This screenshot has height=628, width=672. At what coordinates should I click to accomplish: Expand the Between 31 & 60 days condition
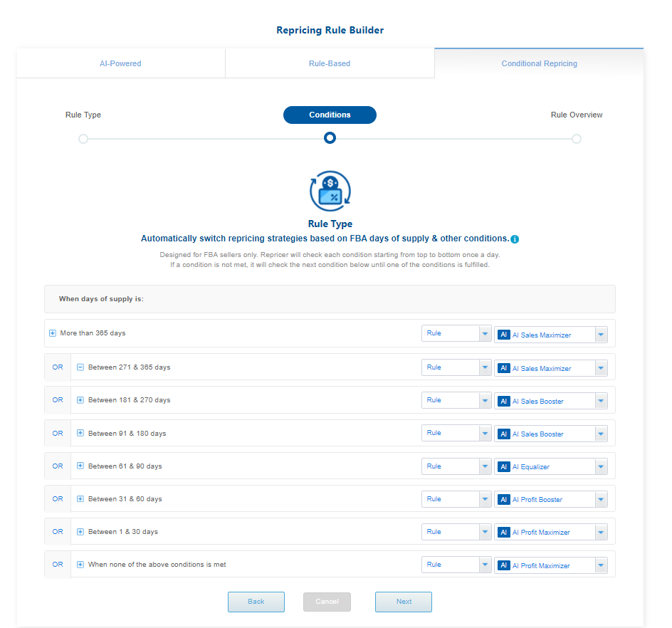coord(80,498)
